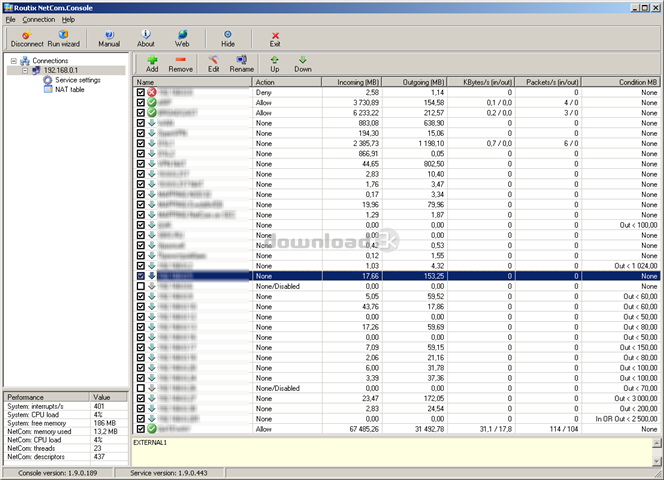This screenshot has width=664, height=480.
Task: Open the Manual help icon
Action: coord(109,35)
